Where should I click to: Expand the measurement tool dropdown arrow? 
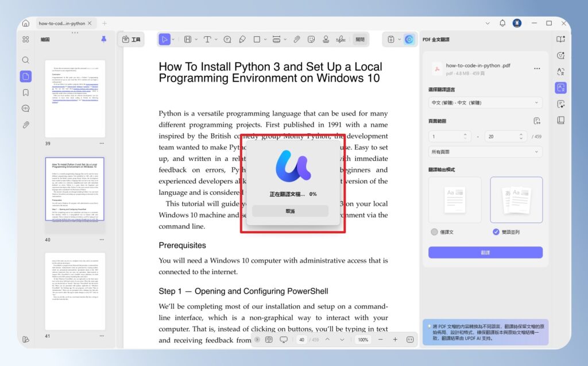285,40
